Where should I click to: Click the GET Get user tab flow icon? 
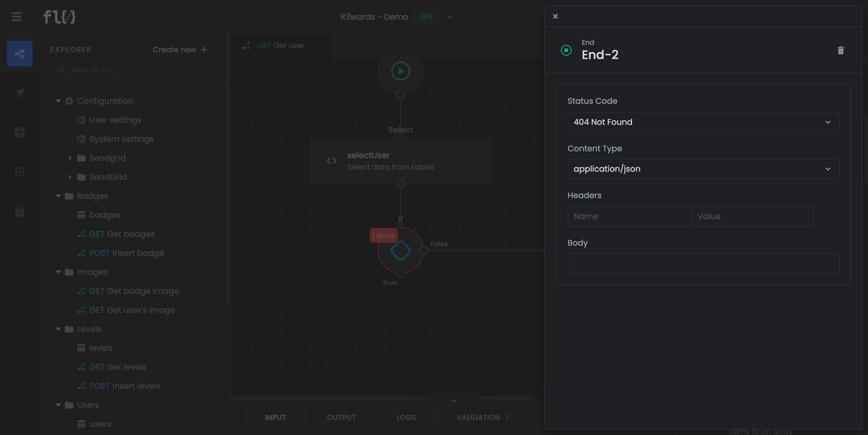pos(246,46)
